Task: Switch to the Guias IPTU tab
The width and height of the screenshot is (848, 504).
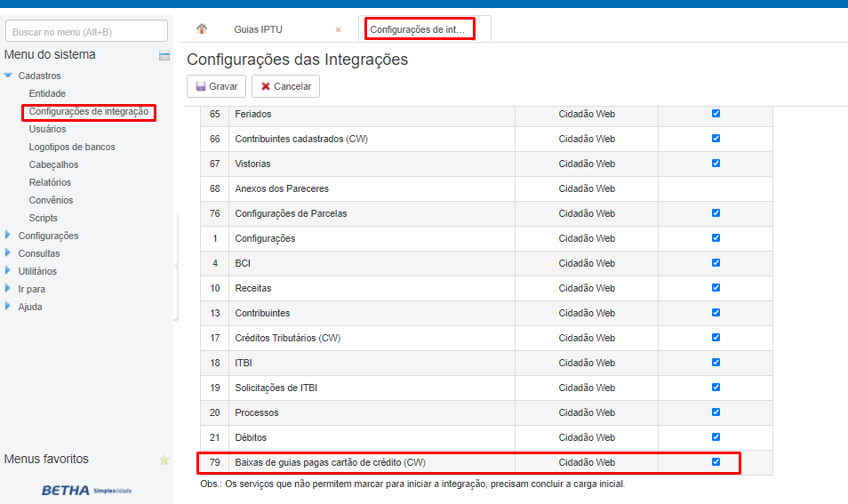Action: coord(258,29)
